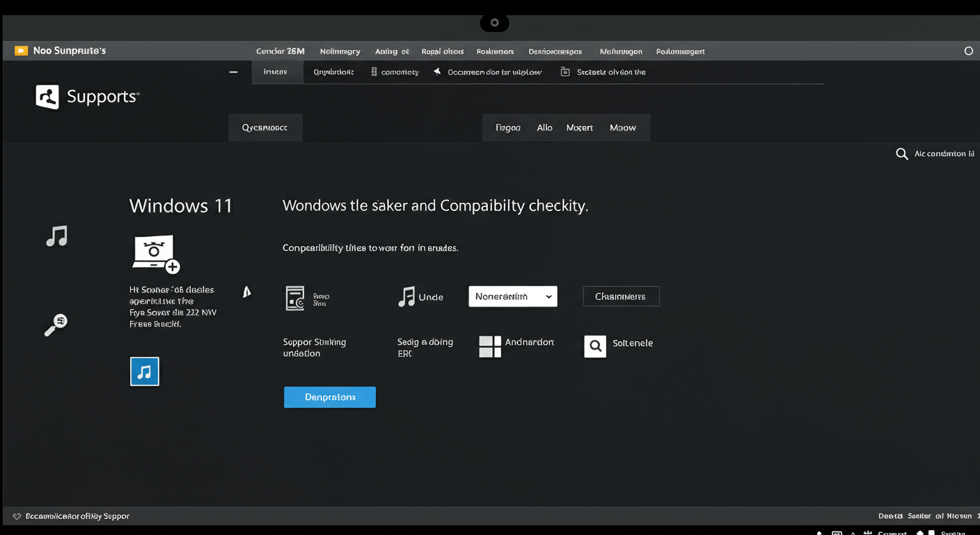980x535 pixels.
Task: Click the music note icon in left sidebar
Action: click(57, 236)
